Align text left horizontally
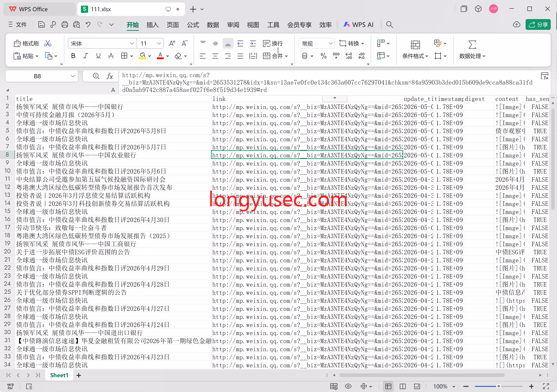The width and height of the screenshot is (557, 392). tap(202, 56)
